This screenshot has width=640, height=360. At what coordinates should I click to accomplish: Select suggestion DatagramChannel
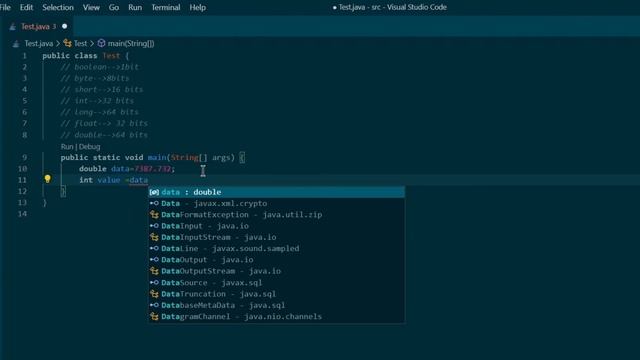click(x=276, y=316)
